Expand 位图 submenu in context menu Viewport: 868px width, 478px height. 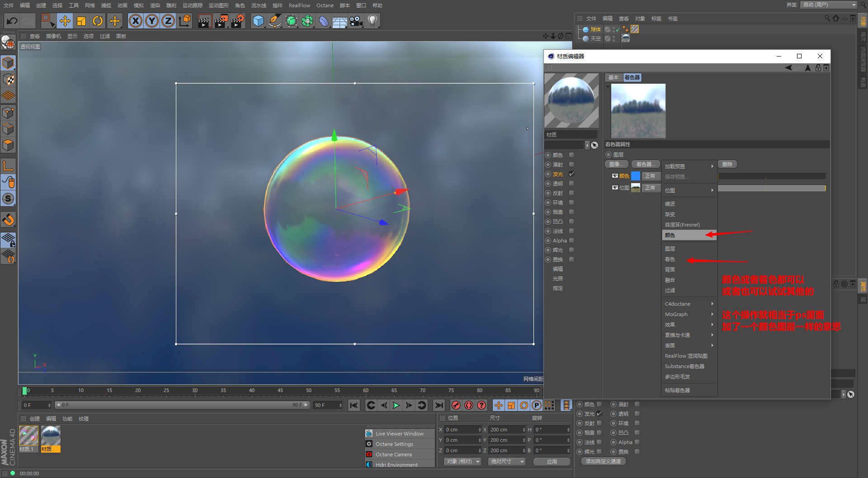click(x=689, y=190)
